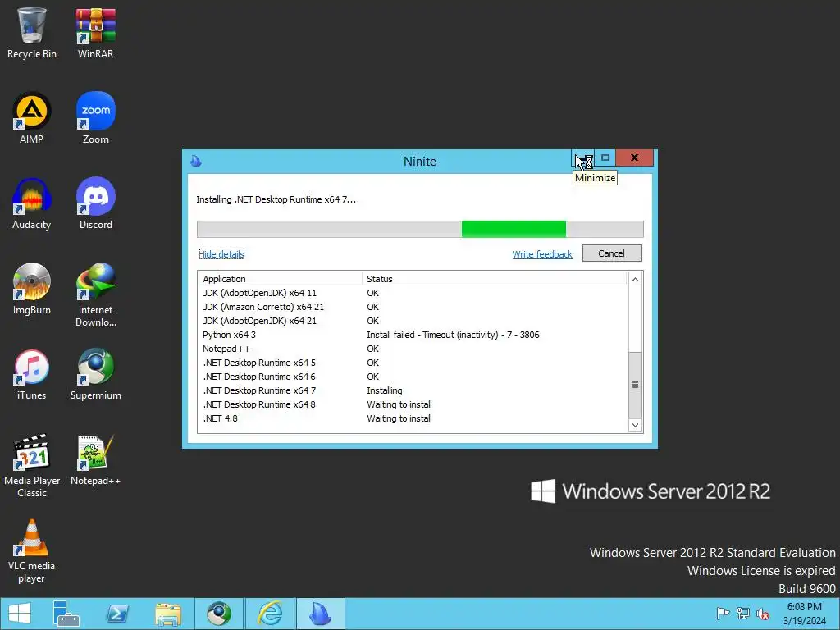
Task: Select the AIMP desktop shortcut
Action: (x=32, y=118)
